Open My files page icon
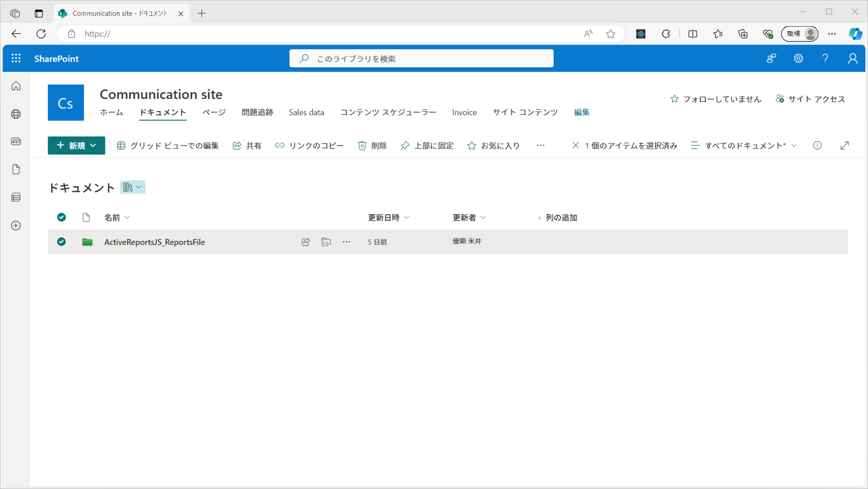Screen dimensions: 868x489 (16, 170)
